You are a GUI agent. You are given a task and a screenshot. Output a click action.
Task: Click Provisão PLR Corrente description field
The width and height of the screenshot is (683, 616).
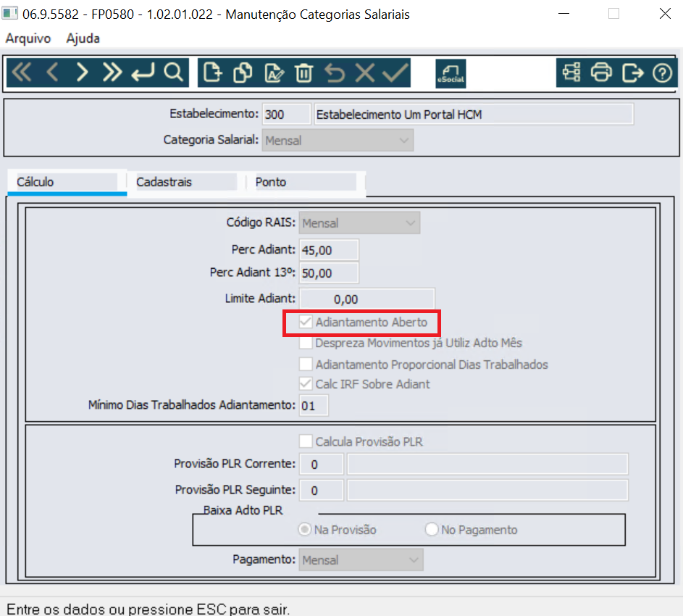tap(487, 465)
